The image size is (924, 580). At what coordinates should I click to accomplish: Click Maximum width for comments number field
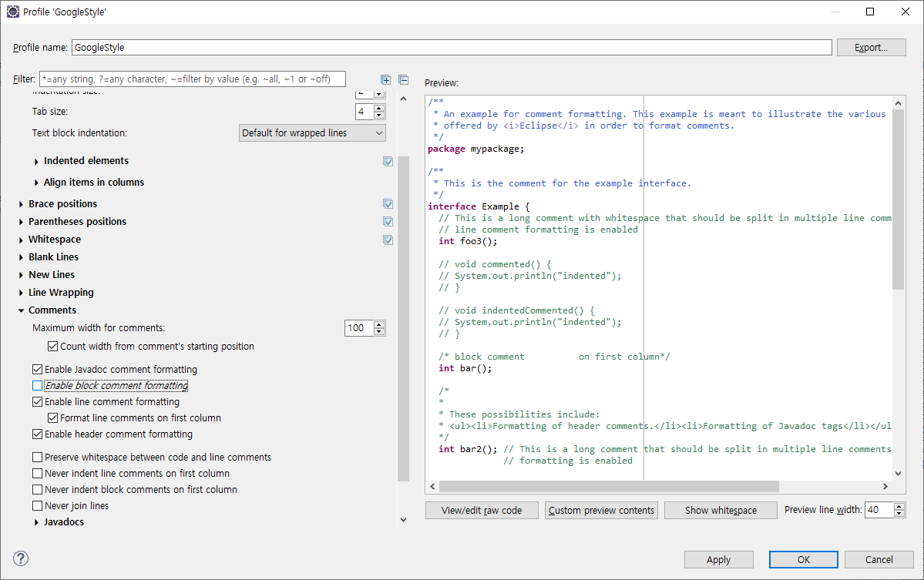click(x=359, y=328)
